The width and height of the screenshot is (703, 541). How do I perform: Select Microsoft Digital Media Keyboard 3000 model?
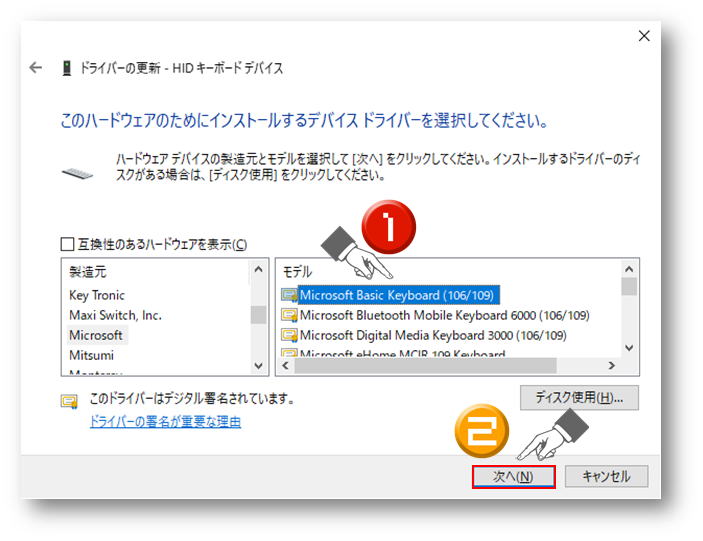coord(433,335)
